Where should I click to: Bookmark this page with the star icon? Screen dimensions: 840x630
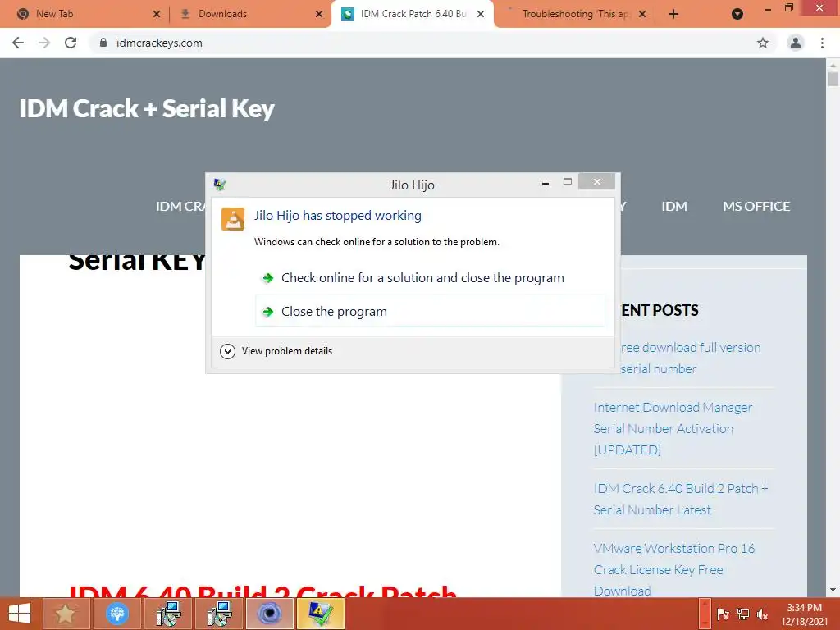(762, 43)
